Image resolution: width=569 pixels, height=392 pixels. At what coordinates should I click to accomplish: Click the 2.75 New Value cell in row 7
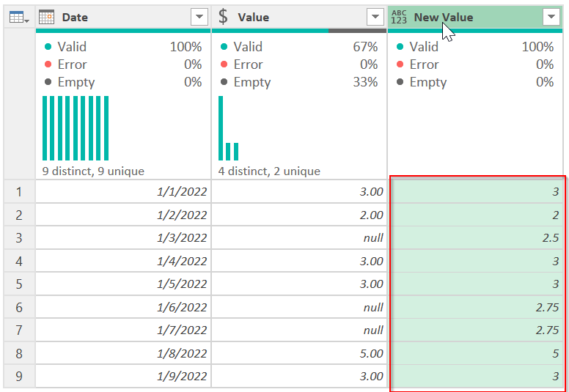coord(476,330)
